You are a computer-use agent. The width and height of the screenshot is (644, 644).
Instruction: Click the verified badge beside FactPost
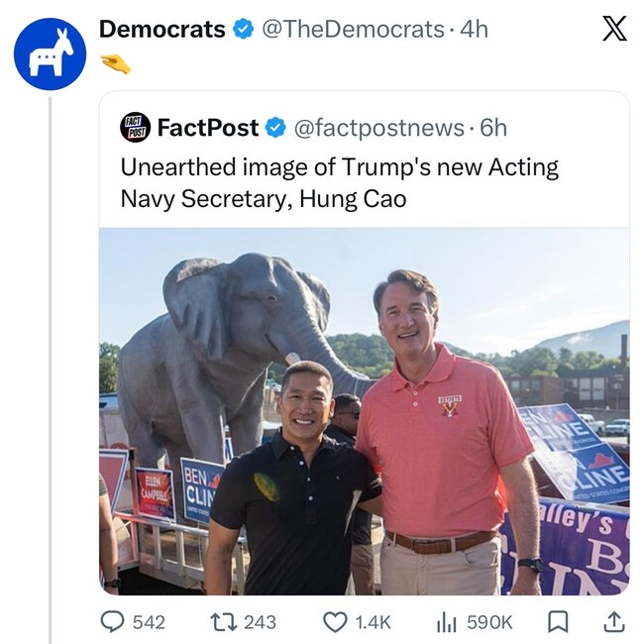(276, 128)
